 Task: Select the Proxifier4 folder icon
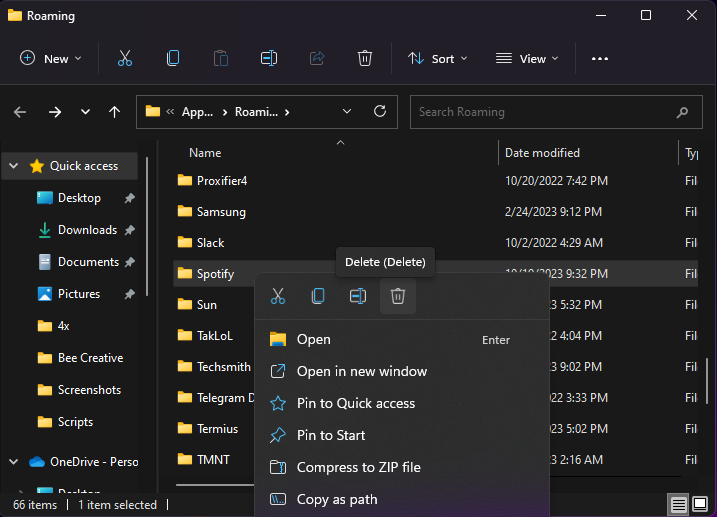click(x=185, y=180)
